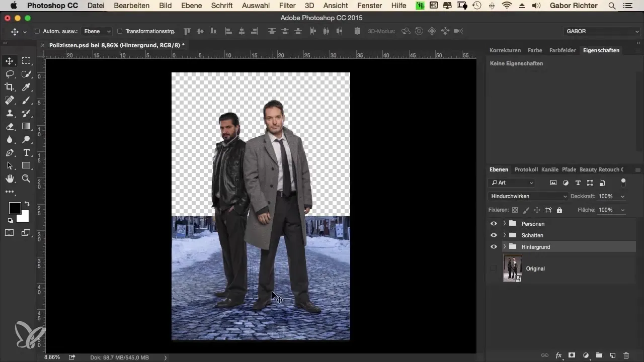
Task: Select the Blur tool
Action: [10, 139]
